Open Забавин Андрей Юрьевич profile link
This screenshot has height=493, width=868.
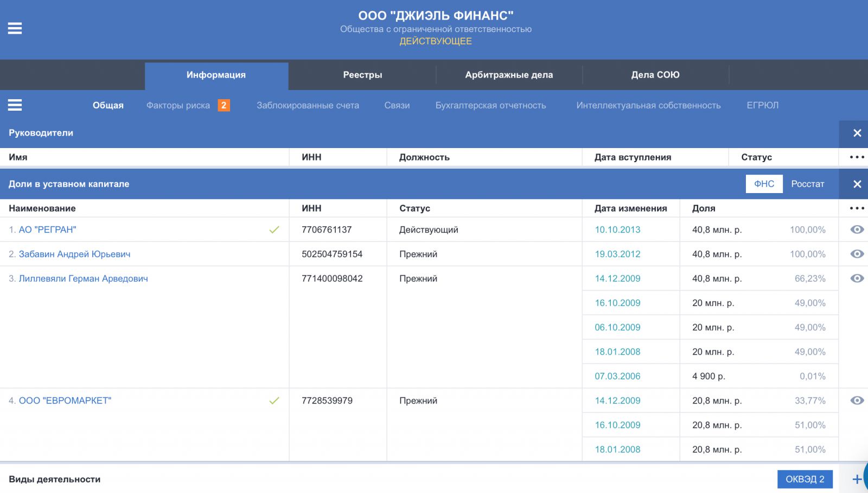point(74,254)
